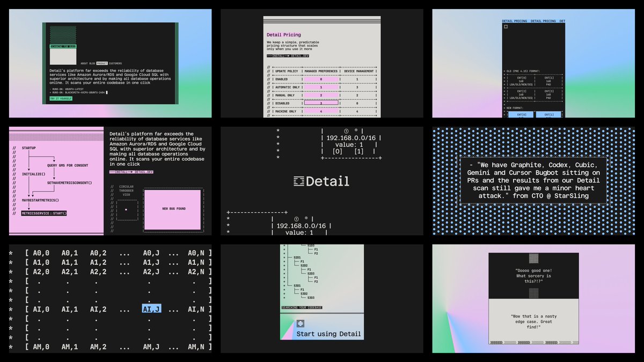Click the OLD (PRE 4.15) FORMAT label
This screenshot has width=644, height=362.
523,71
